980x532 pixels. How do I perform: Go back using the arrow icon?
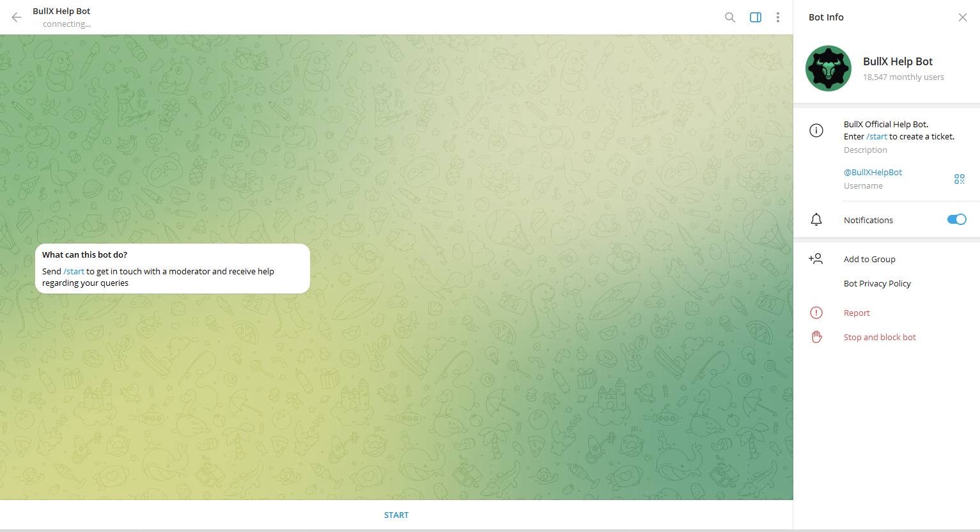tap(17, 17)
